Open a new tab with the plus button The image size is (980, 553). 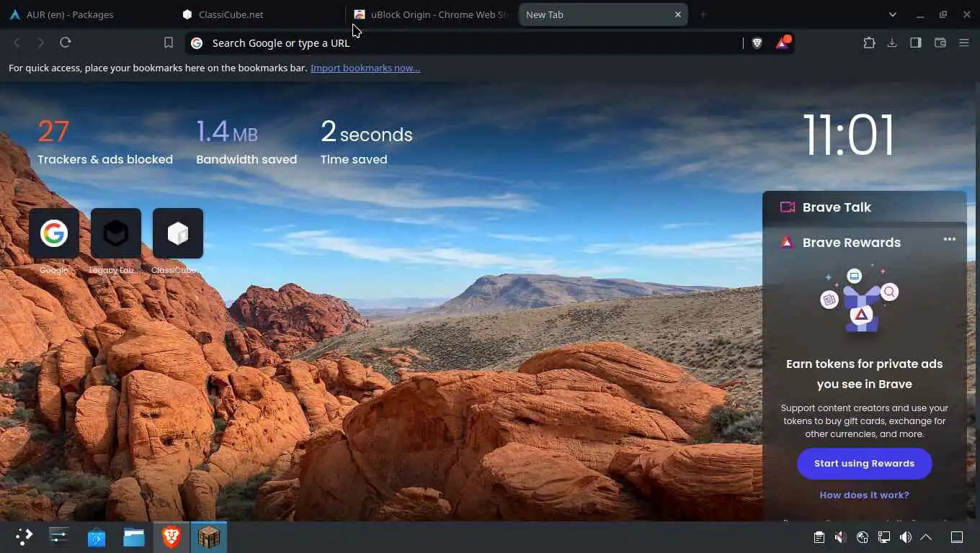703,14
